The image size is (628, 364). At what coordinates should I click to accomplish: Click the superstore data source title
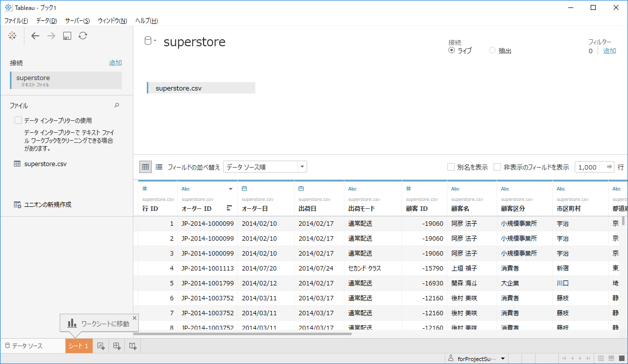[195, 42]
